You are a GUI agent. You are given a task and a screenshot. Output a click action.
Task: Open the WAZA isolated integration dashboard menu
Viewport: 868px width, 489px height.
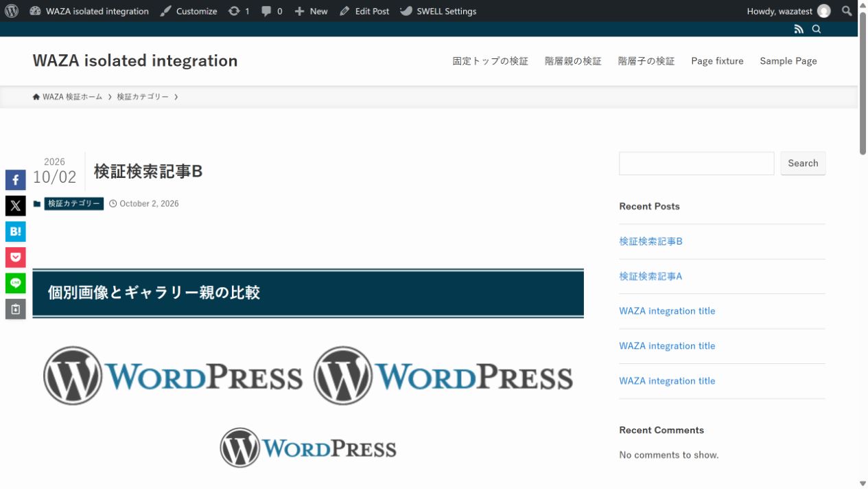click(89, 11)
